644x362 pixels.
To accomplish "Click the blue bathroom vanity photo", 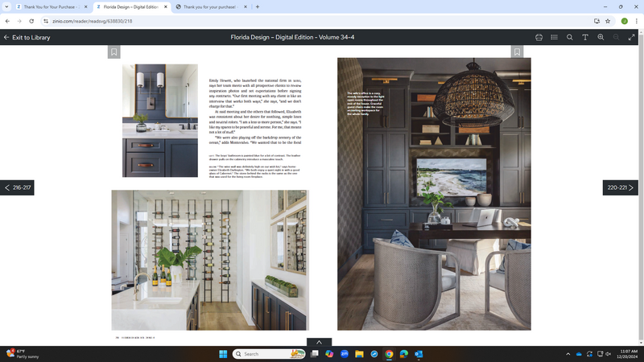I will click(160, 121).
